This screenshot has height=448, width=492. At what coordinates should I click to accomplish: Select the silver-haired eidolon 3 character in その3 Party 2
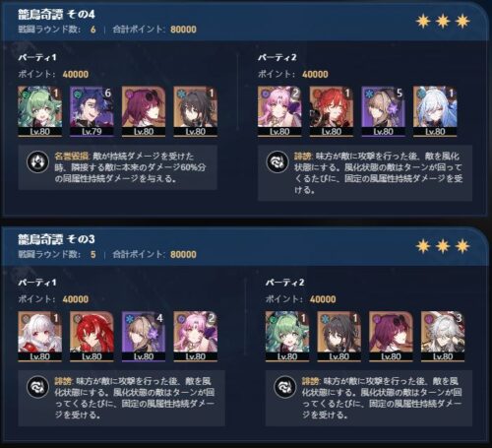[443, 337]
